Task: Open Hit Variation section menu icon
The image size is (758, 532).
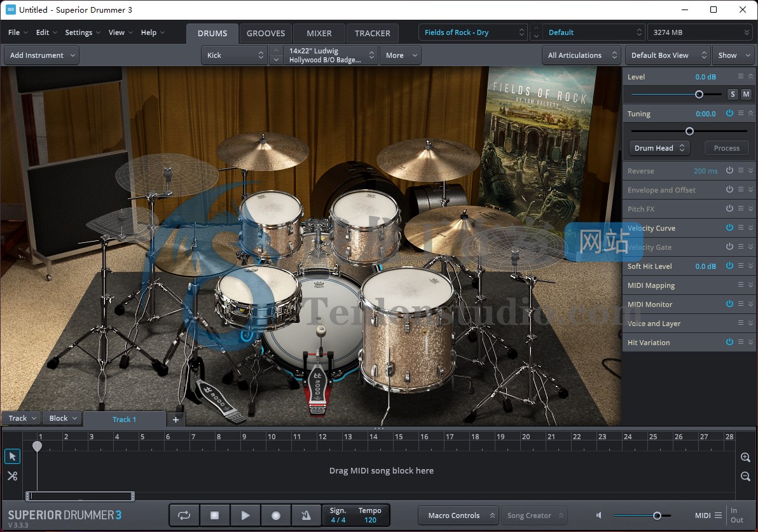Action: [x=741, y=341]
